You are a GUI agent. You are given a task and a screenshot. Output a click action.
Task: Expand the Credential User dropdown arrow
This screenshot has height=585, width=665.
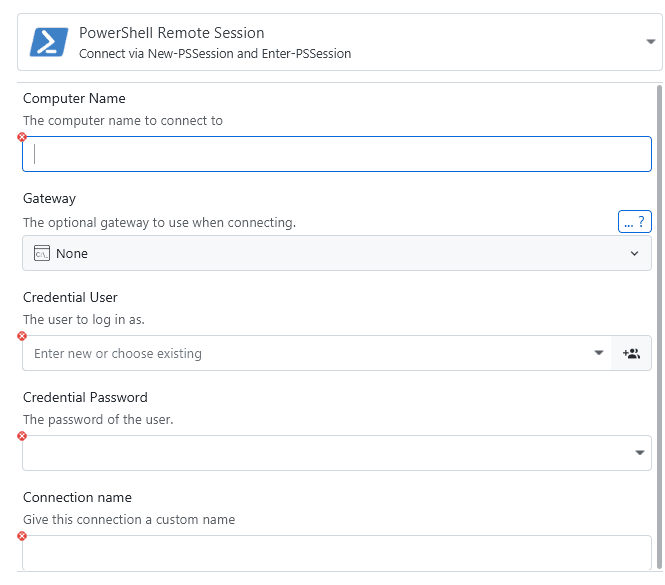coord(598,353)
